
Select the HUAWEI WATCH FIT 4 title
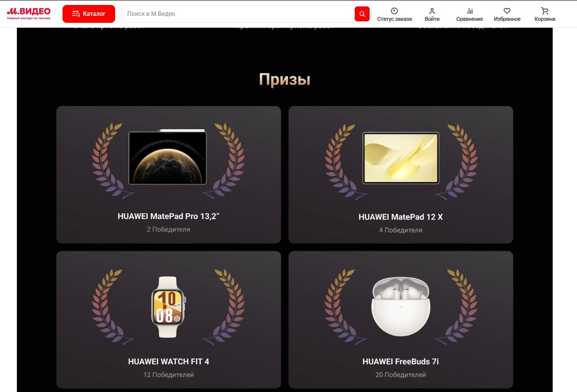click(x=168, y=361)
